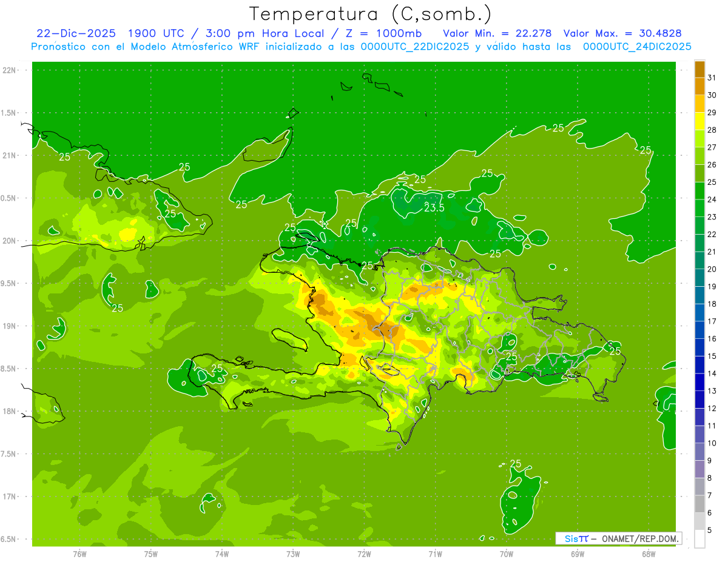Click the "0.5N" latitude label

(x=8, y=198)
